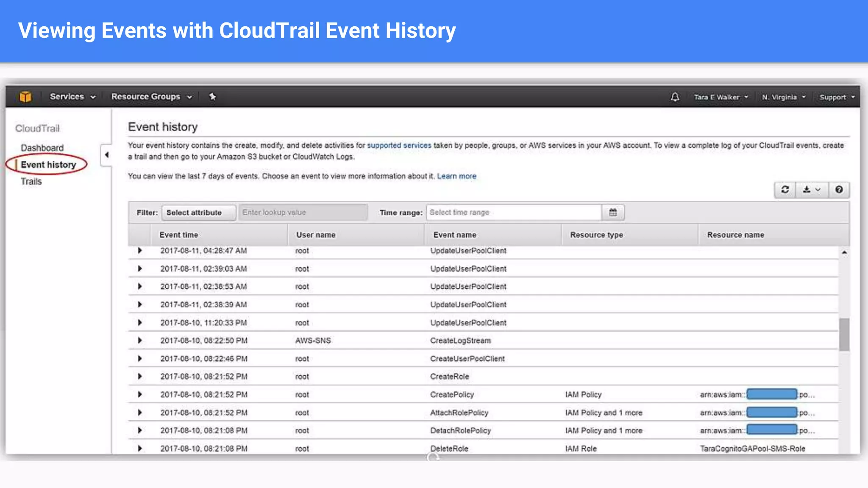Screen dimensions: 868x488
Task: Expand the 11:20:33 PM event row
Action: 139,323
